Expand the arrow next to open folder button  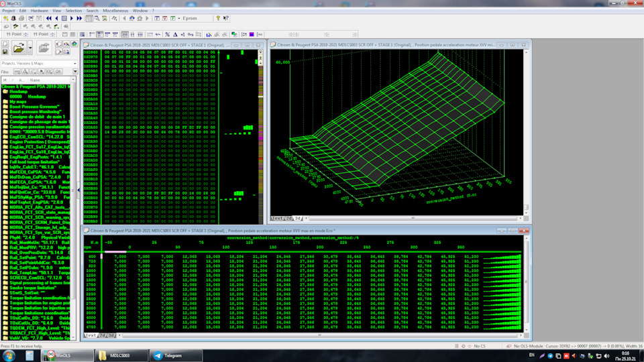30,48
